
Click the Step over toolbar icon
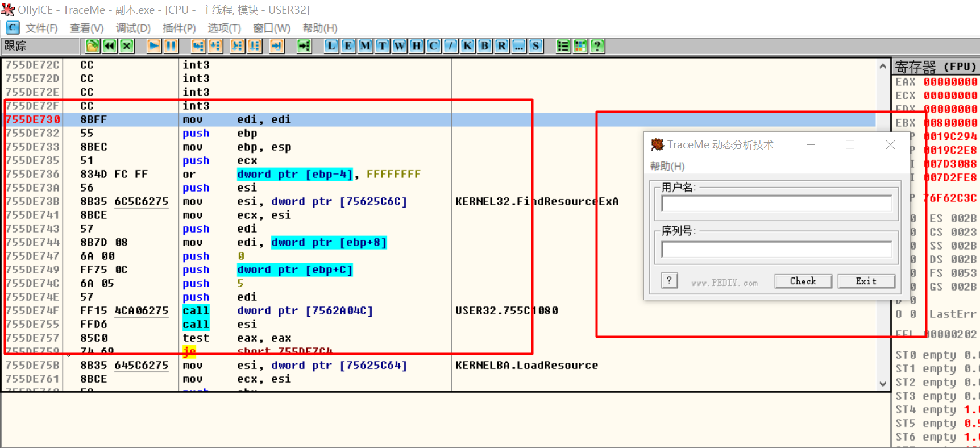coord(215,46)
